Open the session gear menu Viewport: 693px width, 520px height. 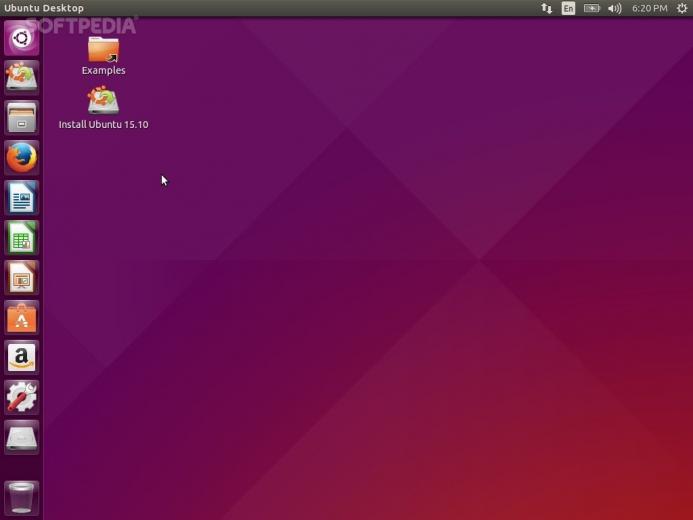click(682, 8)
